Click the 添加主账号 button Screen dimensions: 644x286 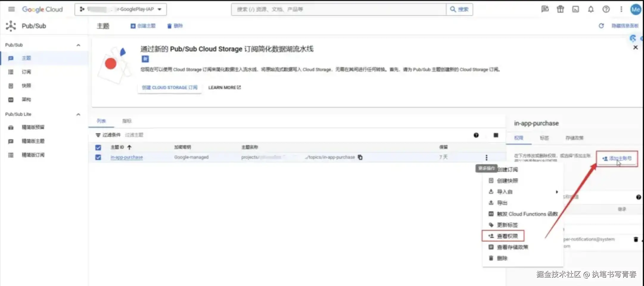pos(617,158)
